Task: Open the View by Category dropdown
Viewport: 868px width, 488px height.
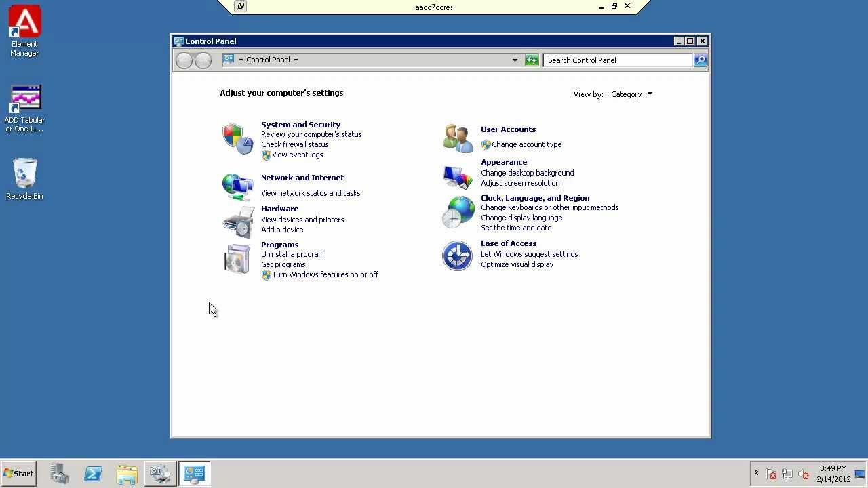Action: coord(631,94)
